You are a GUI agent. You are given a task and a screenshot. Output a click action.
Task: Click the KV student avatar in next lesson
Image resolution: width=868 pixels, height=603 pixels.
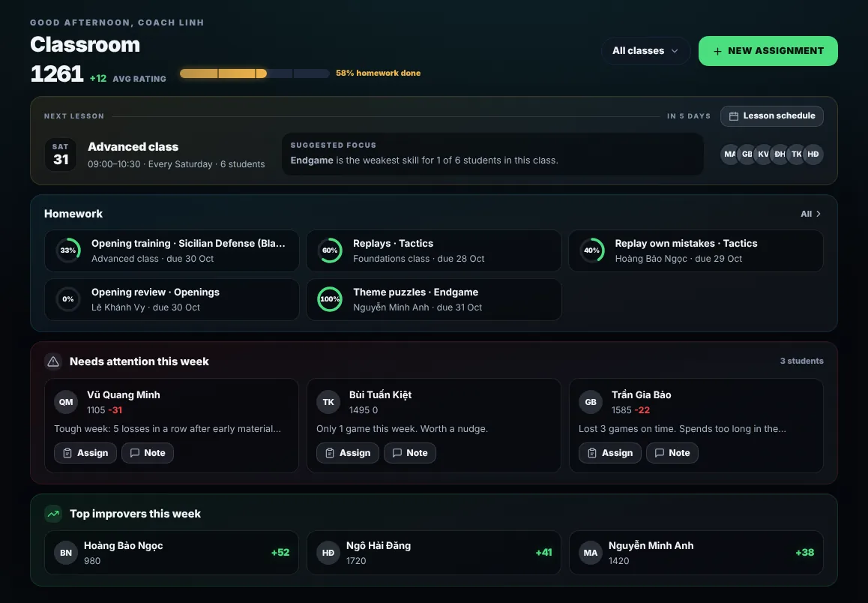pos(763,154)
